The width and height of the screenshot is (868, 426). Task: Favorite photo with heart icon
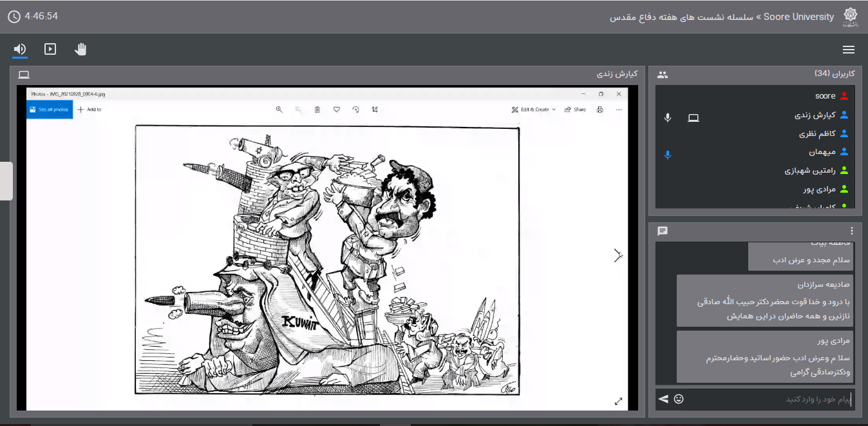(336, 110)
